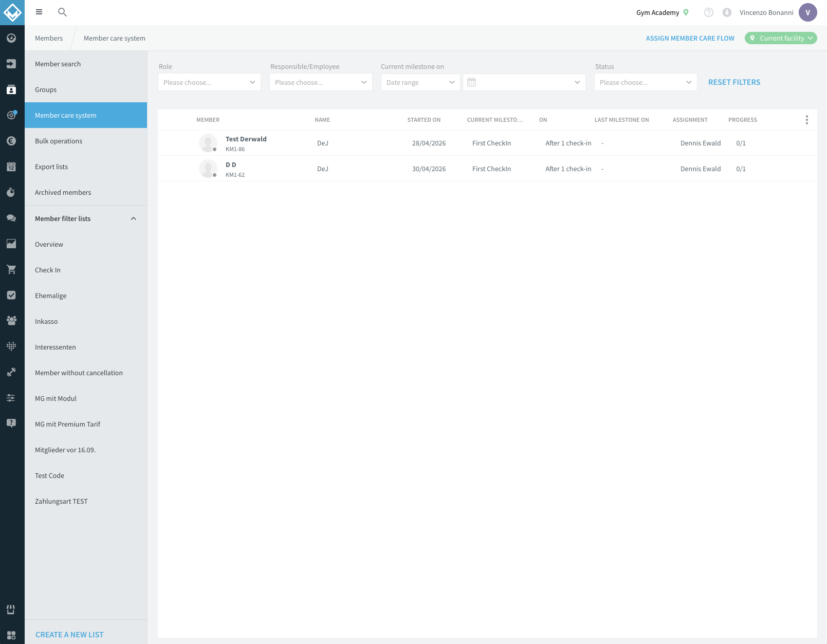Open the dotted heart icon in sidebar
827x644 pixels.
coord(11,346)
